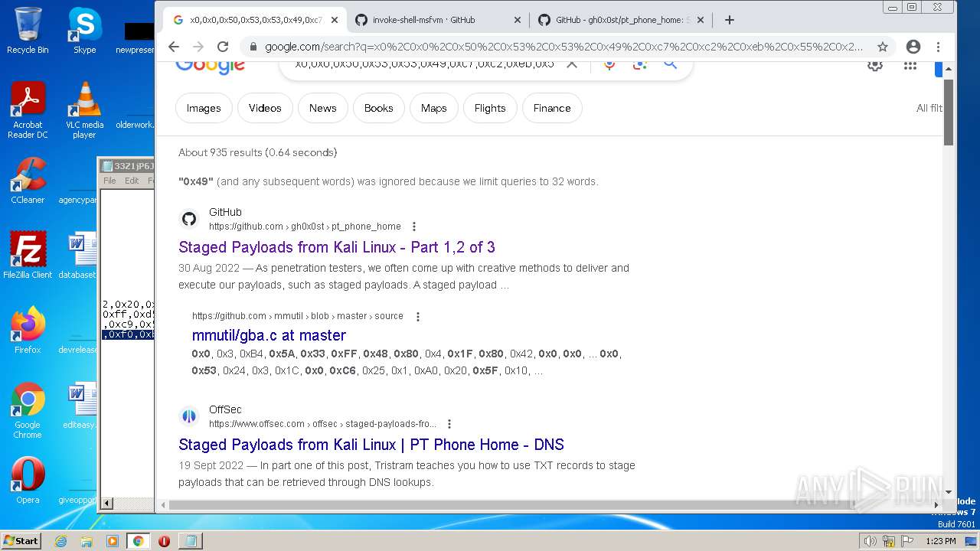Viewport: 980px width, 551px height.
Task: Click the taskbar clock showing 1:23 PM
Action: (x=940, y=541)
